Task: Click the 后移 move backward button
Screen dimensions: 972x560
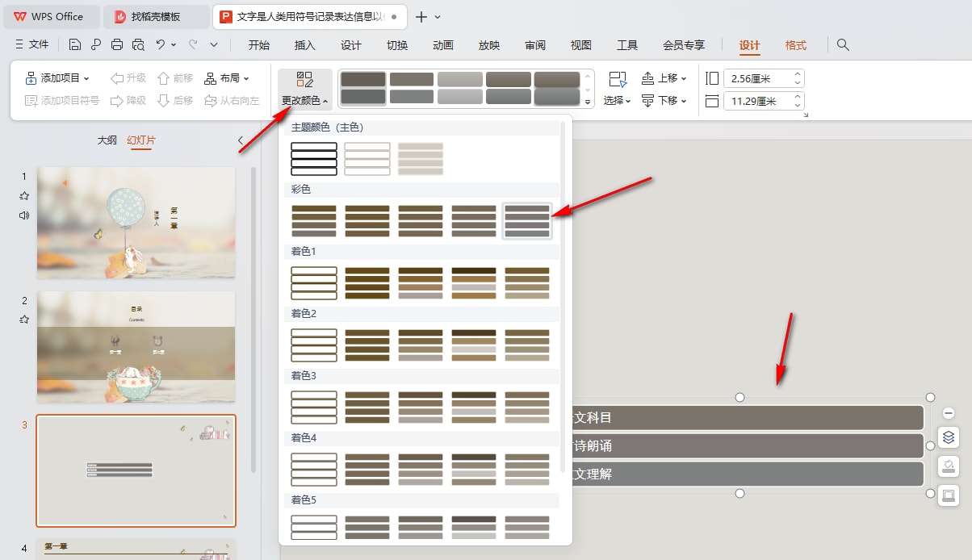Action: coord(175,101)
